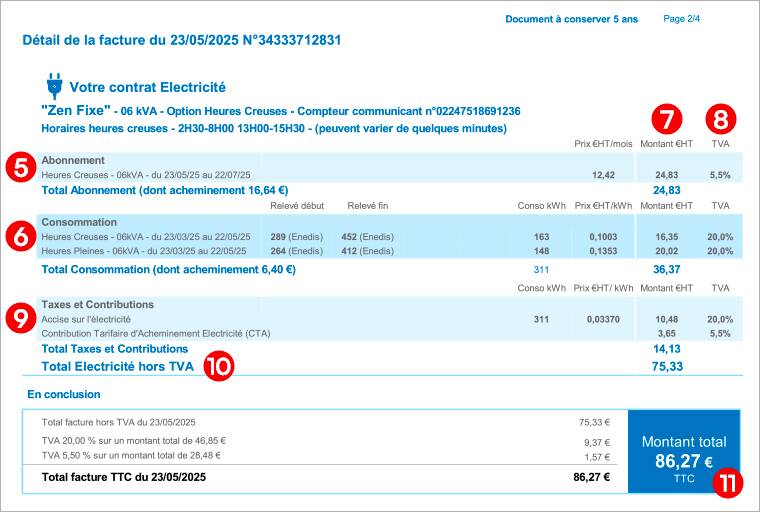This screenshot has width=760, height=512.
Task: Click 'Total Taxes et Contributions' label
Action: (114, 349)
